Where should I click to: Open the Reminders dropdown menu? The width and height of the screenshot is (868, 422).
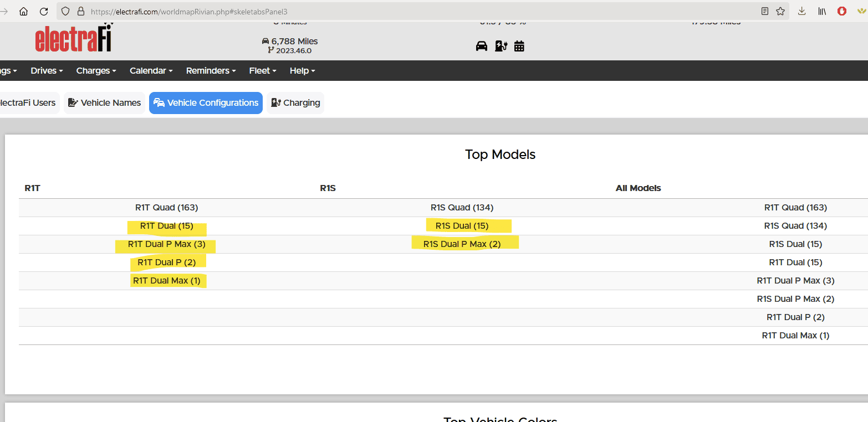click(211, 71)
